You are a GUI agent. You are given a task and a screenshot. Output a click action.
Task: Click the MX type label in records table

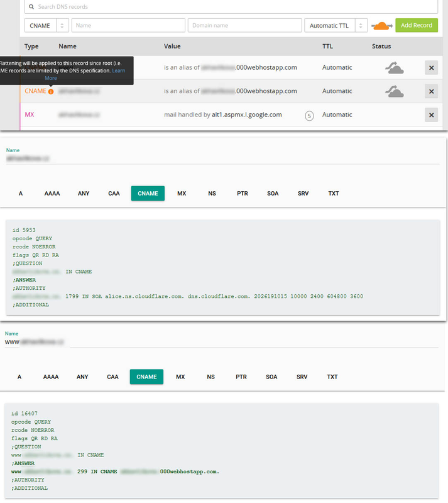(30, 115)
